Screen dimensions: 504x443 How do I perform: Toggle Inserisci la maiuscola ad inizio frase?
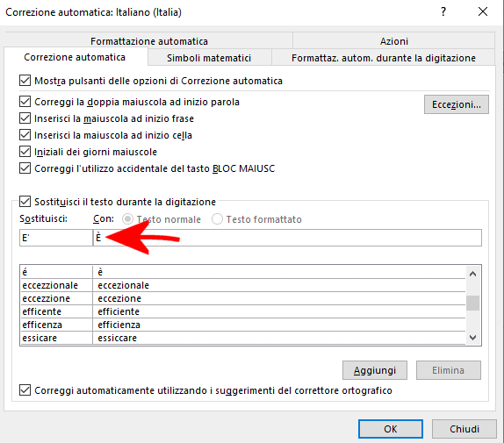tap(25, 118)
